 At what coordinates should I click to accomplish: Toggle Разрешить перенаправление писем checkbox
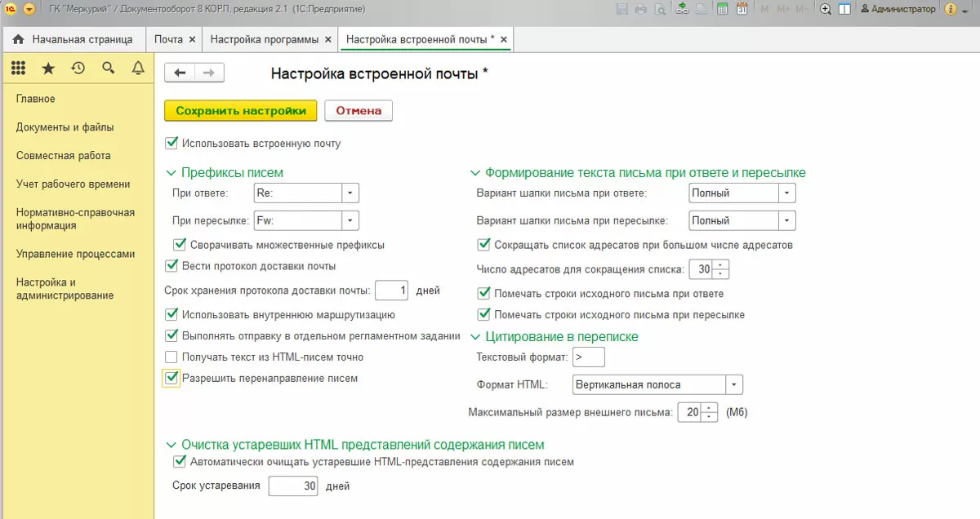(171, 378)
